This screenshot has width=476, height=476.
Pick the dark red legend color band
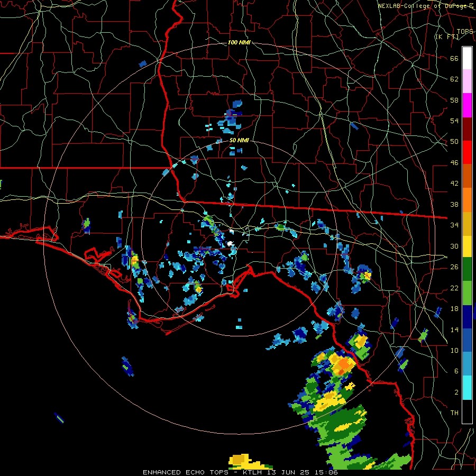coord(467,129)
